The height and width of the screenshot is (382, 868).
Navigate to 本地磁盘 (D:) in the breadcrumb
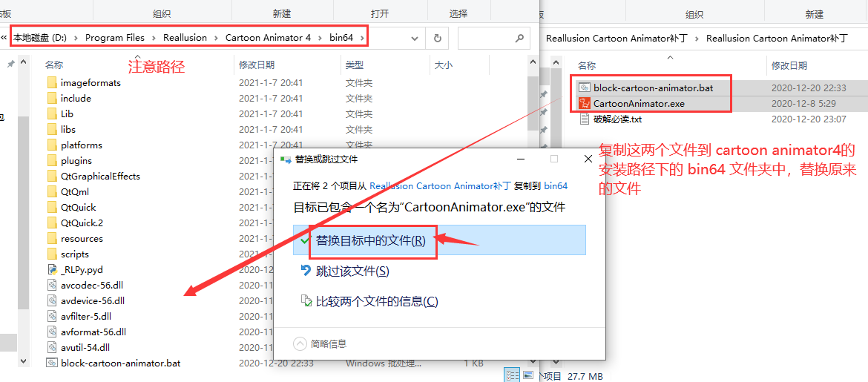pos(40,39)
